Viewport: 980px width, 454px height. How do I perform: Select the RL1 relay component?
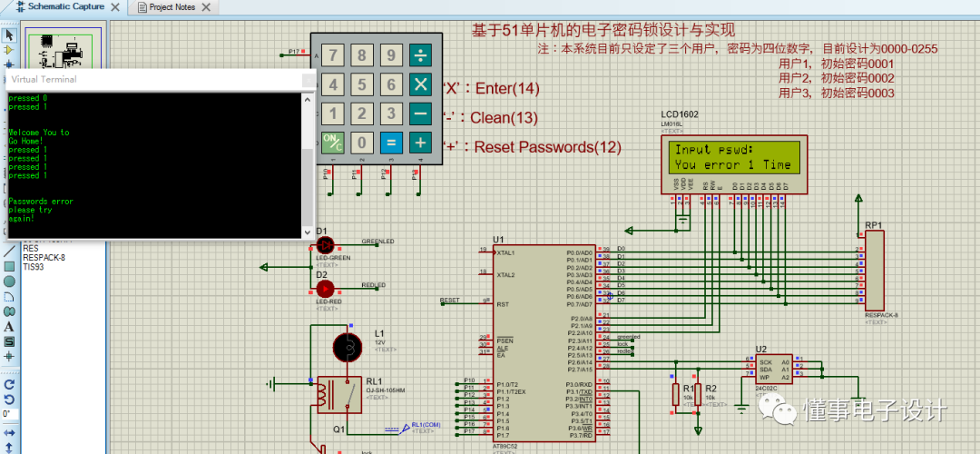pyautogui.click(x=338, y=395)
